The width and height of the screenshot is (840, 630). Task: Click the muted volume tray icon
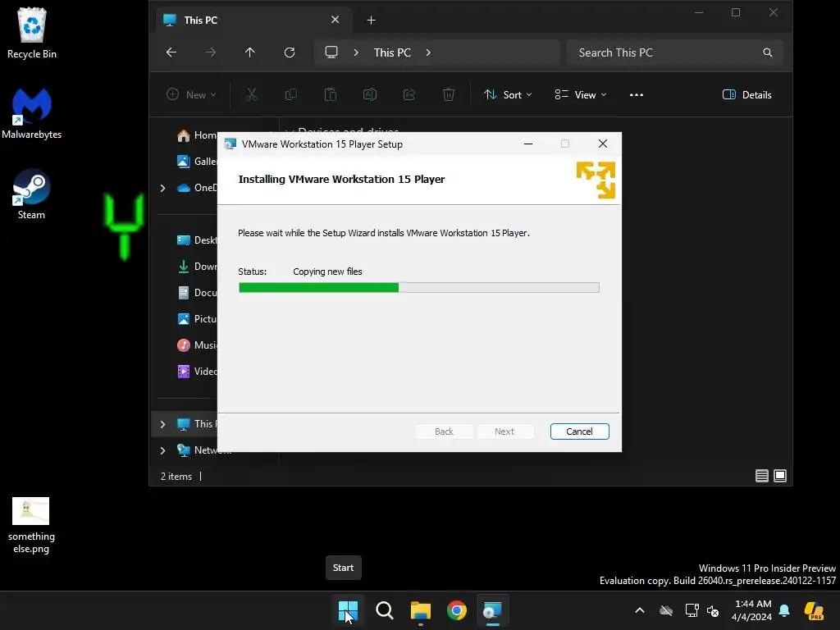(713, 610)
